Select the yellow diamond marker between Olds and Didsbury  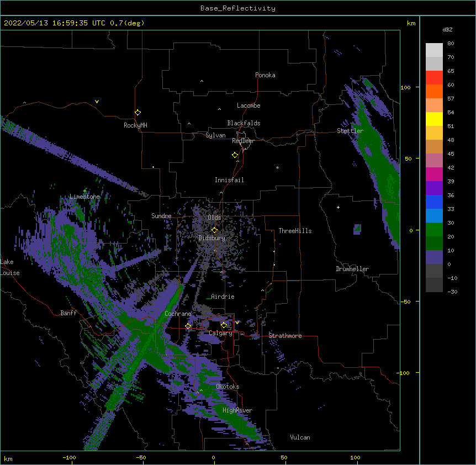pyautogui.click(x=215, y=230)
